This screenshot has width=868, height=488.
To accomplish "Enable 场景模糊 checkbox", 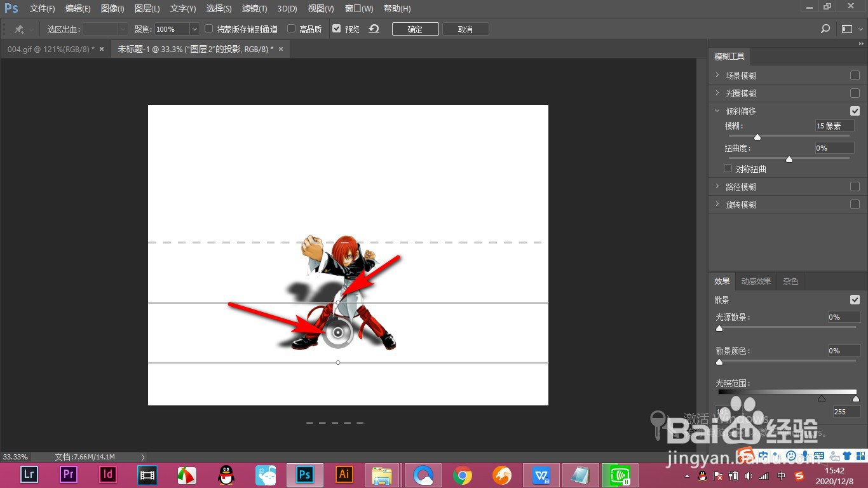I will point(855,75).
